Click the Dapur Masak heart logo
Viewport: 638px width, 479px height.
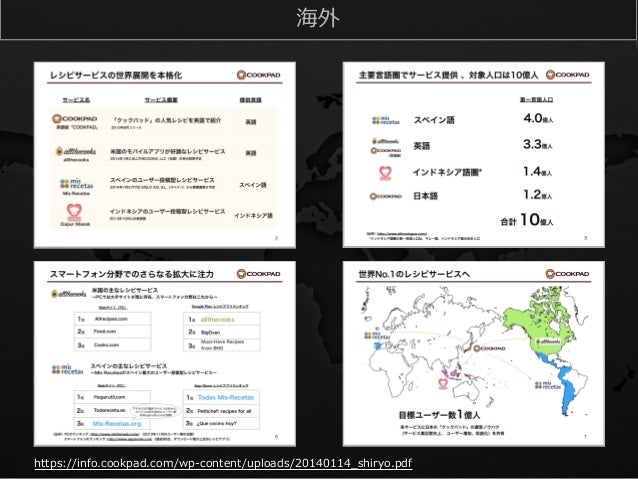(x=74, y=212)
